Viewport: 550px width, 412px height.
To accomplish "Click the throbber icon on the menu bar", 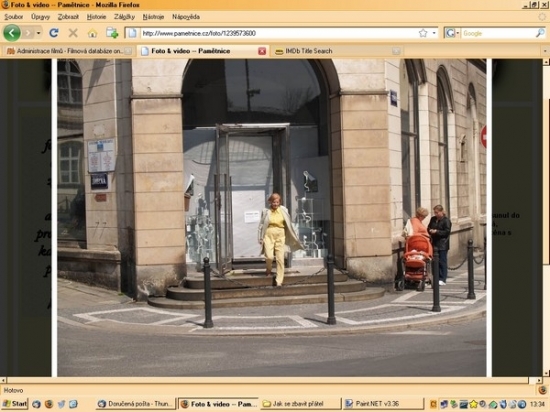I will 542,17.
